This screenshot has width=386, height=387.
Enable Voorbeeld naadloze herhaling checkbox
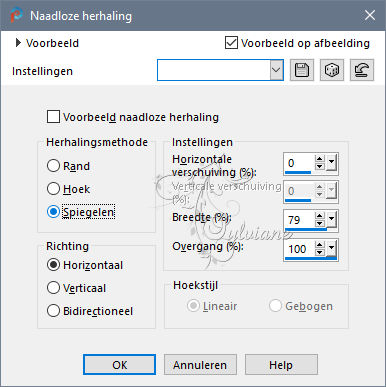pyautogui.click(x=53, y=117)
